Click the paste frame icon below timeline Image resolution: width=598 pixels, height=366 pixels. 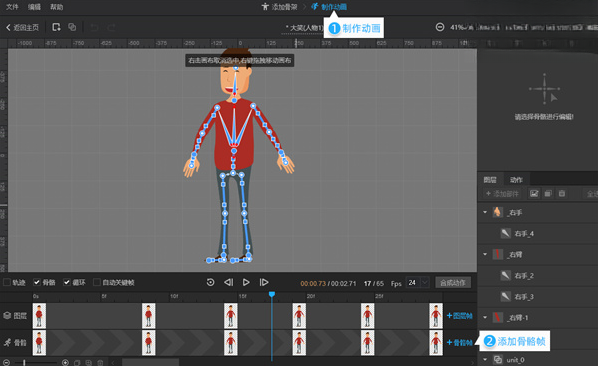tap(88, 363)
